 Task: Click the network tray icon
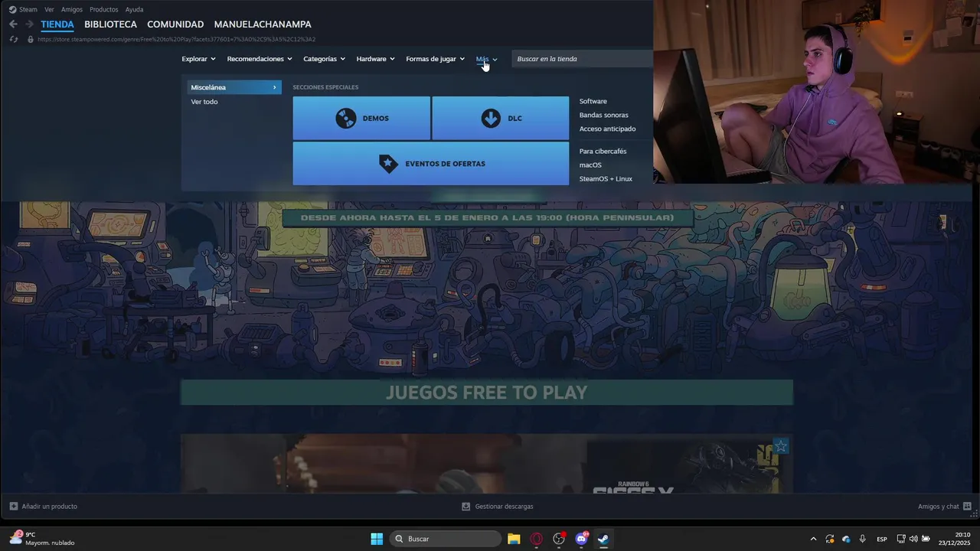pyautogui.click(x=901, y=539)
